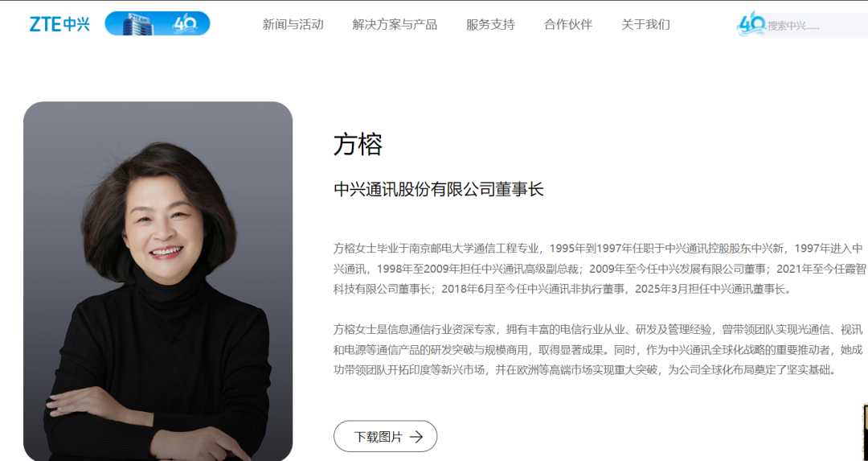Click the ZTE中兴 logo
Image resolution: width=868 pixels, height=461 pixels.
click(59, 24)
